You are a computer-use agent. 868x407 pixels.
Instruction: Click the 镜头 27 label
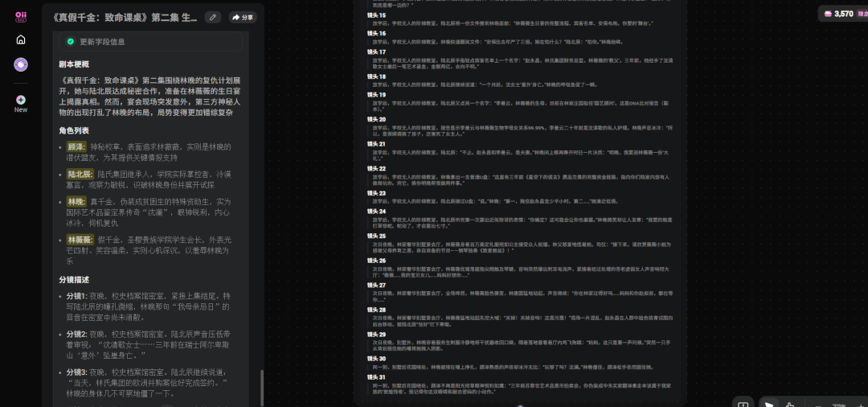376,286
